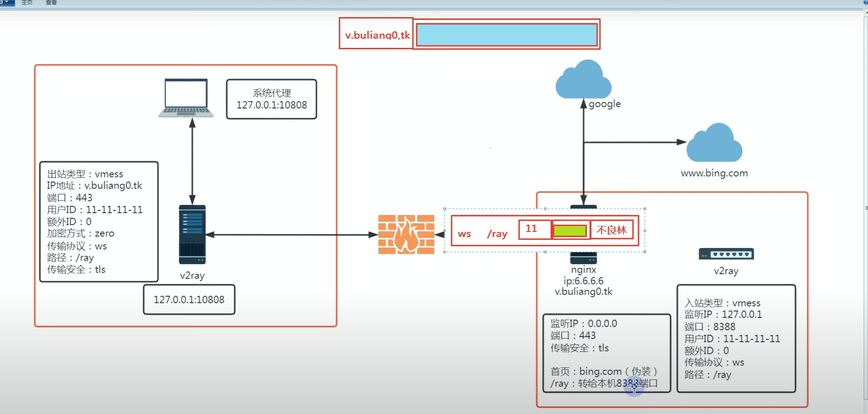Click the orange firewall icon

click(x=406, y=235)
